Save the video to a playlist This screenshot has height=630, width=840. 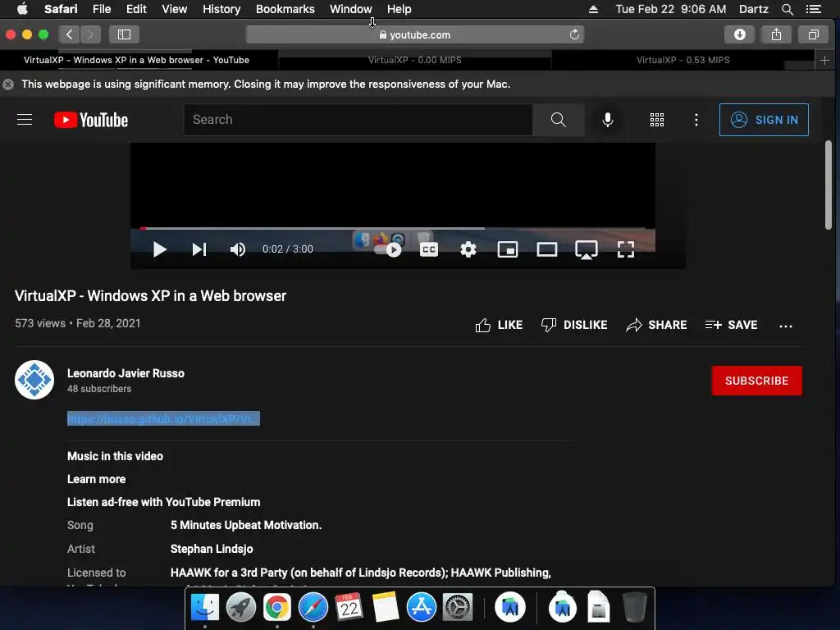pyautogui.click(x=731, y=325)
